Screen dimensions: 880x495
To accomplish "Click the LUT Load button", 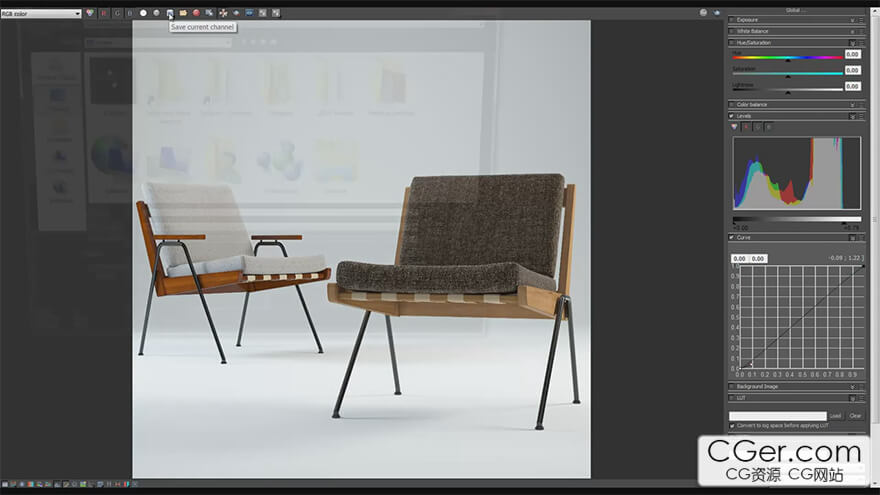I will [836, 416].
